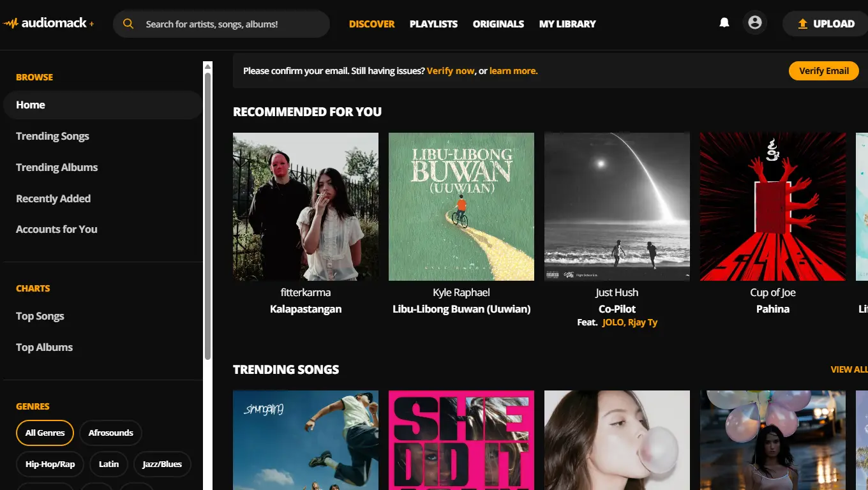Click the sidebar vertical scrollbar
Viewport: 868px width, 490px height.
[207, 217]
